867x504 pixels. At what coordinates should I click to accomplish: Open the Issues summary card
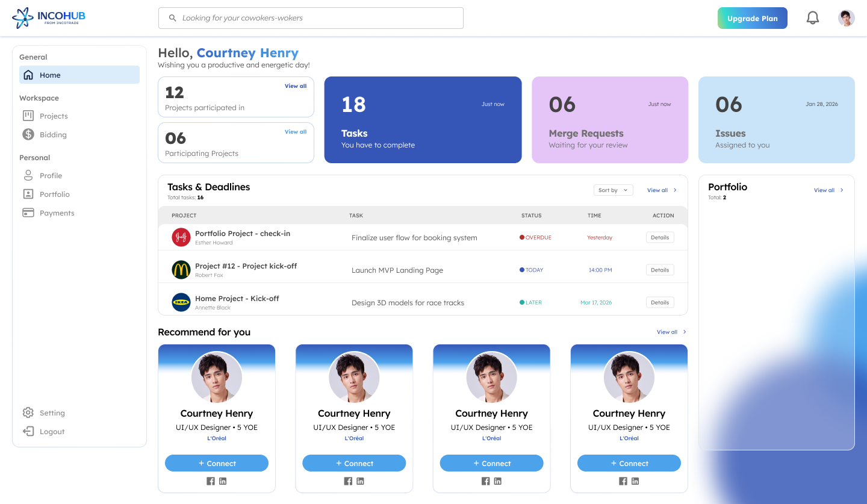(777, 120)
